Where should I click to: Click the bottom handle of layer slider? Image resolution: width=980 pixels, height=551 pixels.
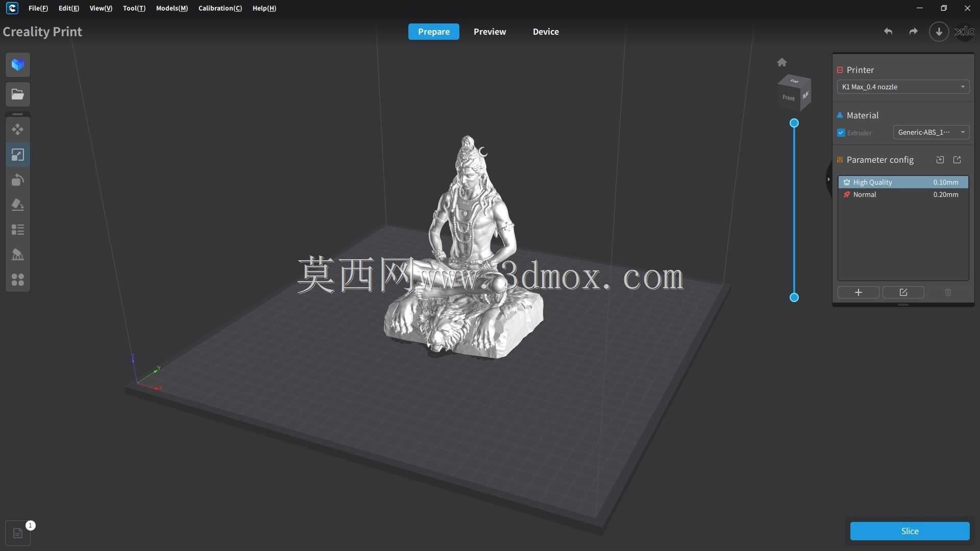[794, 297]
